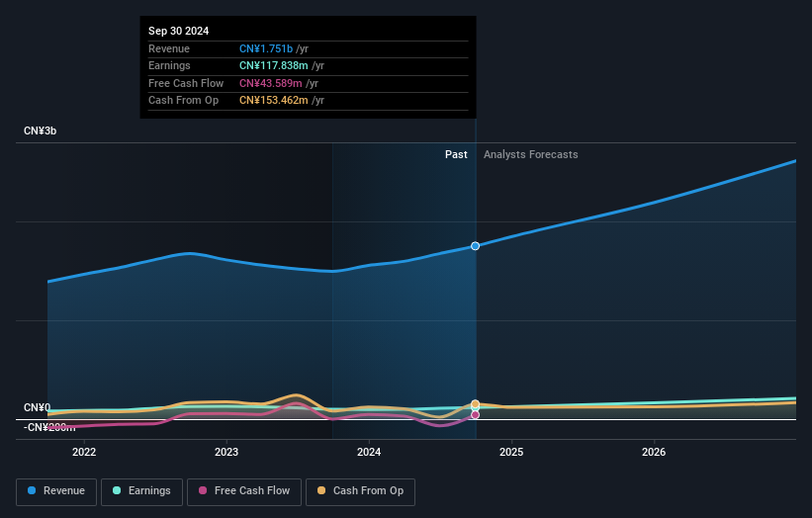Click the 2023 x-axis label
The width and height of the screenshot is (812, 518).
pos(226,452)
